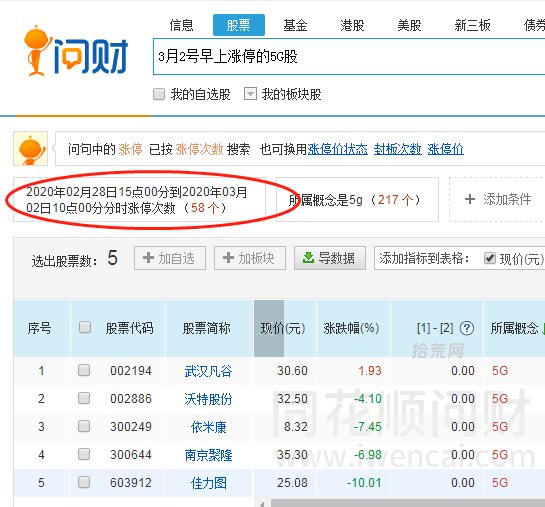Check the box for stock 002886
Image resolution: width=545 pixels, height=507 pixels.
pyautogui.click(x=84, y=398)
